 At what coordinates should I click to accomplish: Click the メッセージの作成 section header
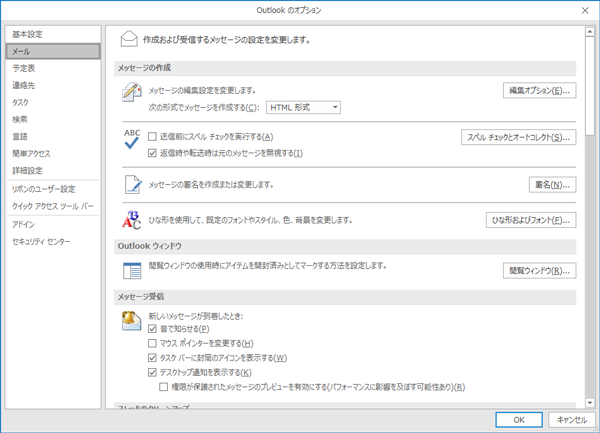click(345, 68)
